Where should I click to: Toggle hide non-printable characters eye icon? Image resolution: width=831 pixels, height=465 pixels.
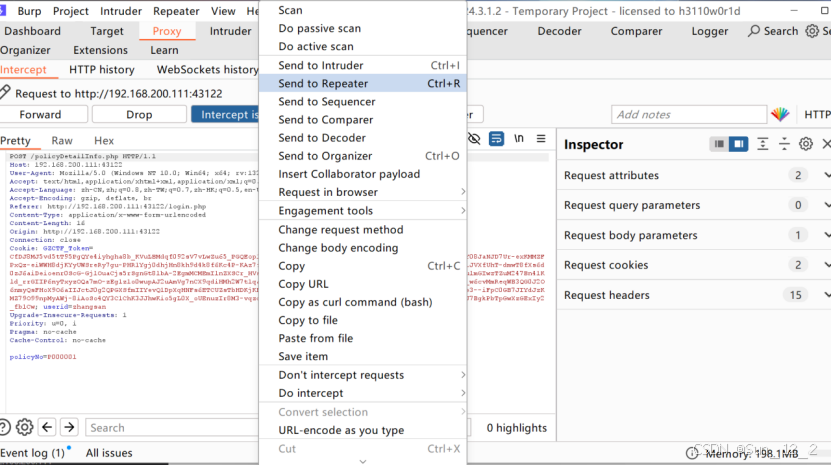[x=474, y=139]
